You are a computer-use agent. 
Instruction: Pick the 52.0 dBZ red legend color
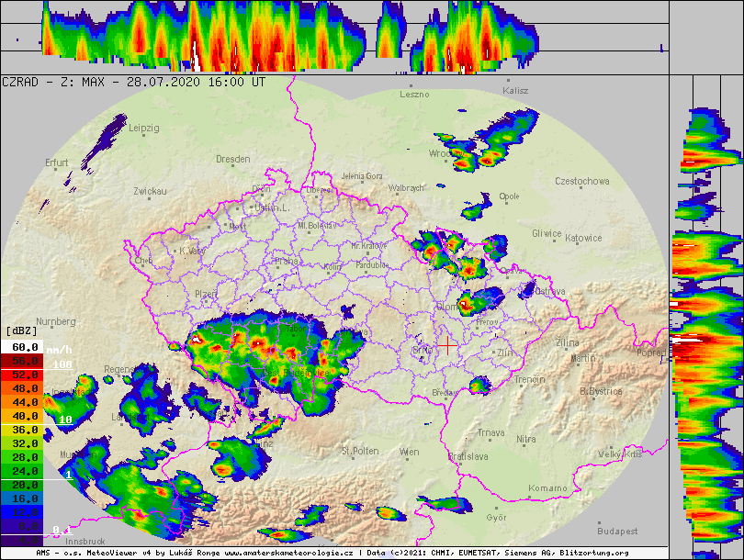tap(22, 375)
